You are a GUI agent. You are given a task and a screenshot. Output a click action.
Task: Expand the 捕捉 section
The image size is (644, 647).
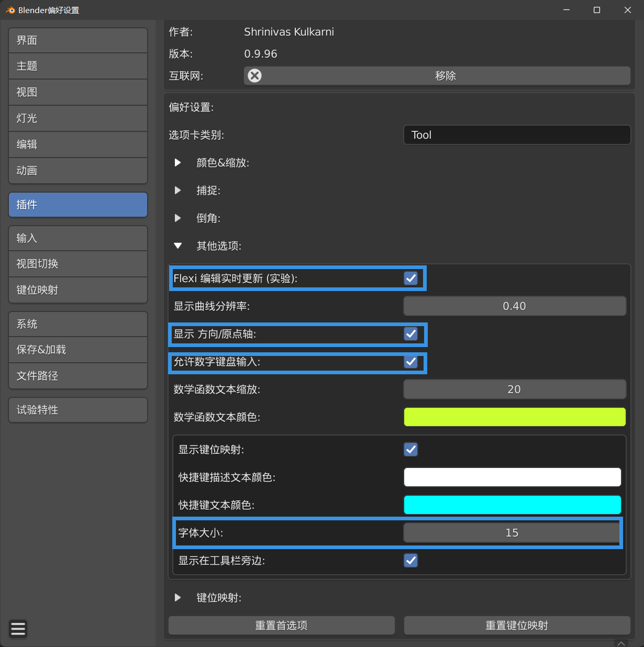[178, 190]
